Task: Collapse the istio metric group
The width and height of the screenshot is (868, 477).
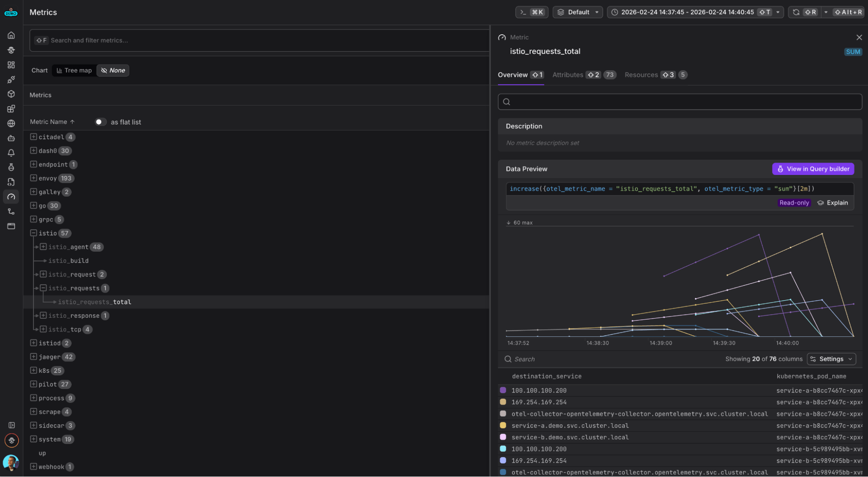Action: [33, 233]
